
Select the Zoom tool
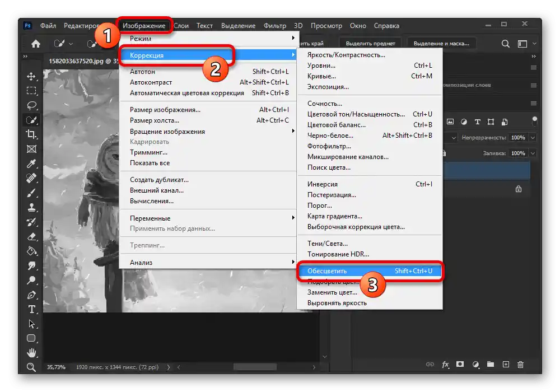(32, 368)
